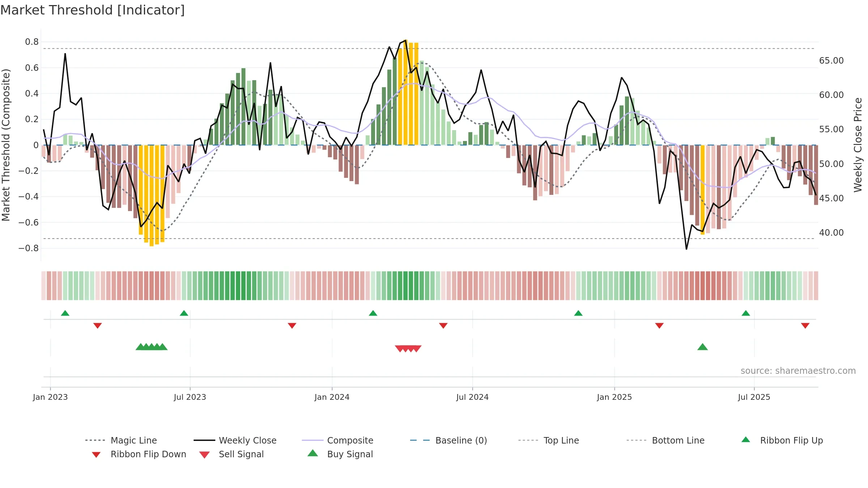The image size is (868, 488).
Task: Toggle the Top Line legend entry
Action: click(x=549, y=440)
